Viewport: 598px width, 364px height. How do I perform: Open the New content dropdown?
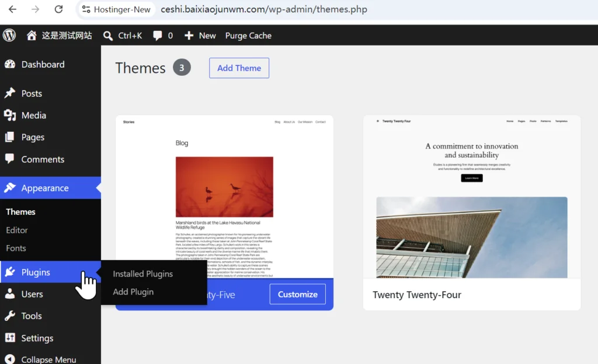[x=200, y=36]
